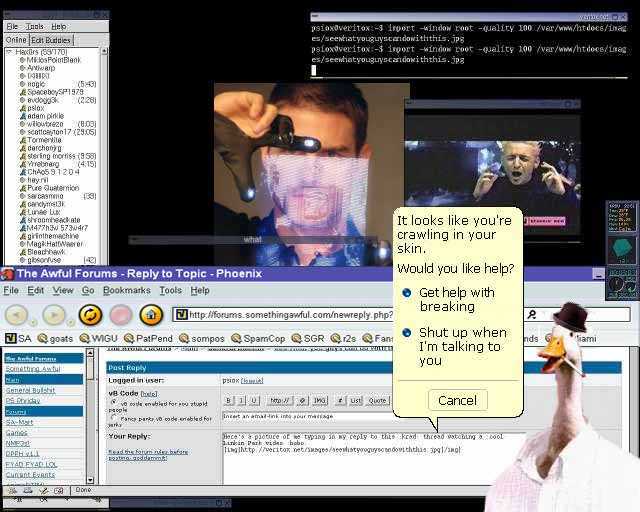
Task: Open the SGR bookmark
Action: click(x=308, y=338)
